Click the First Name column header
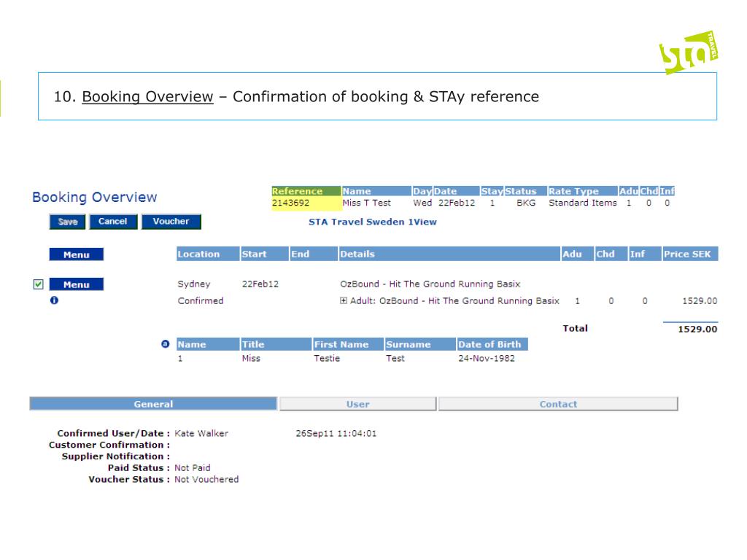 coord(348,344)
